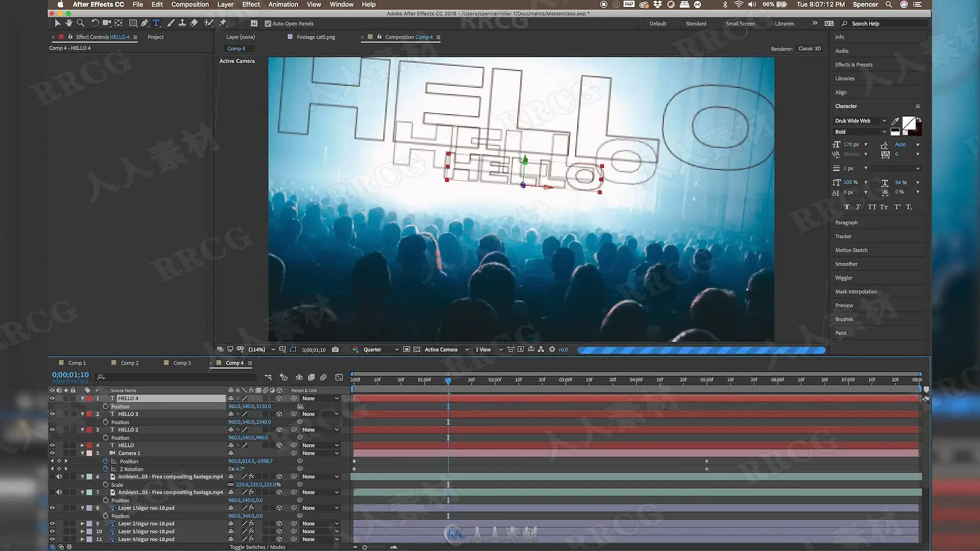980x551 pixels.
Task: Select the Pen tool
Action: (145, 23)
